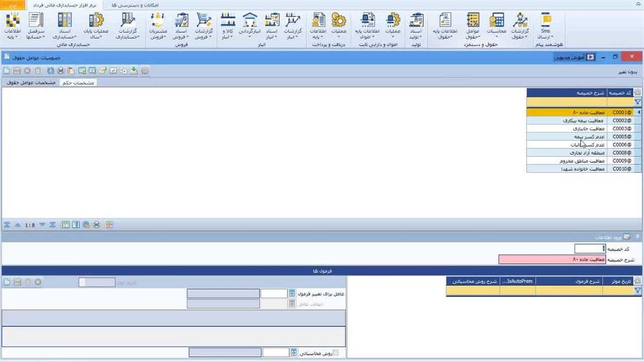Click the filter icon in characteristics grid
The width and height of the screenshot is (644, 362).
(637, 102)
